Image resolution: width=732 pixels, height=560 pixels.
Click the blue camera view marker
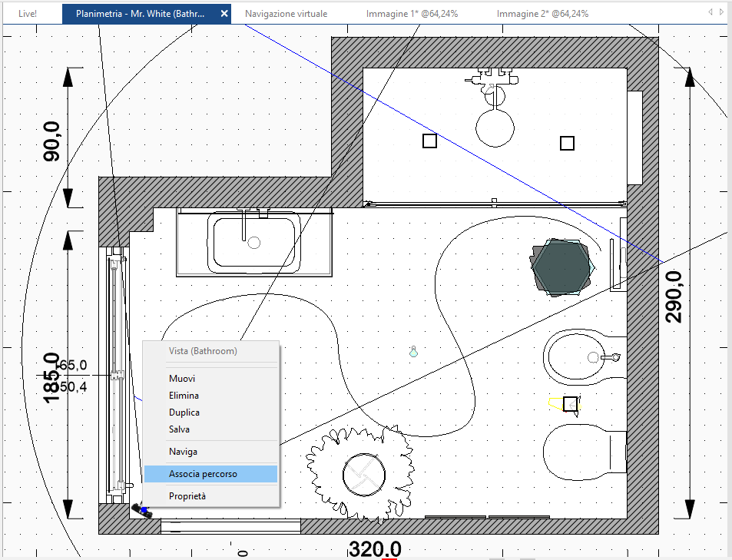click(x=142, y=510)
